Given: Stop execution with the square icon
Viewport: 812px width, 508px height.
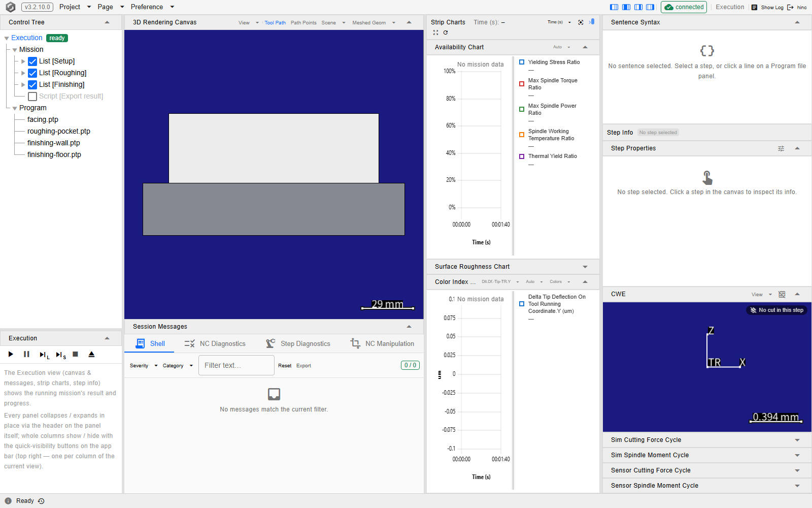Looking at the screenshot, I should (x=76, y=355).
